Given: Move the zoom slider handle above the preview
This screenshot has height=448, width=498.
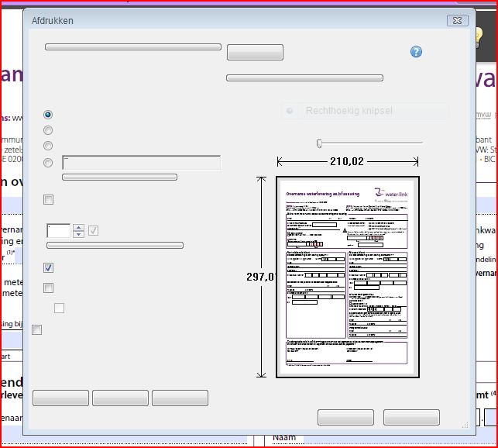Looking at the screenshot, I should click(x=319, y=143).
